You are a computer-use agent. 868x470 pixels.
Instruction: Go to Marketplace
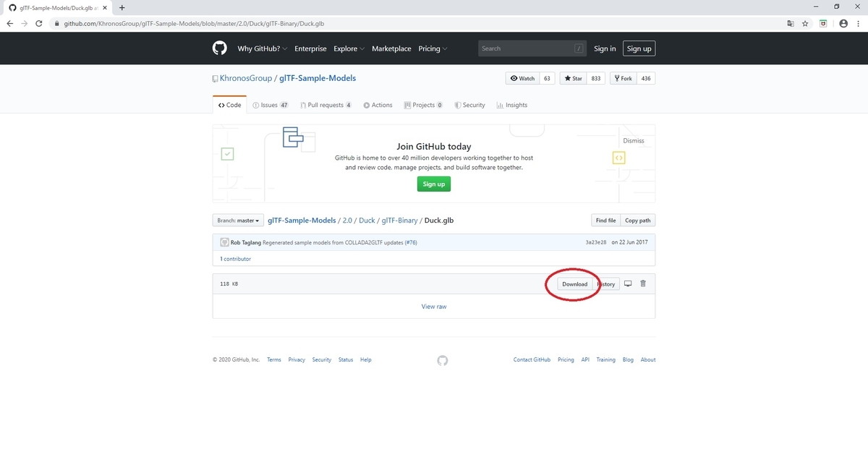coord(391,48)
